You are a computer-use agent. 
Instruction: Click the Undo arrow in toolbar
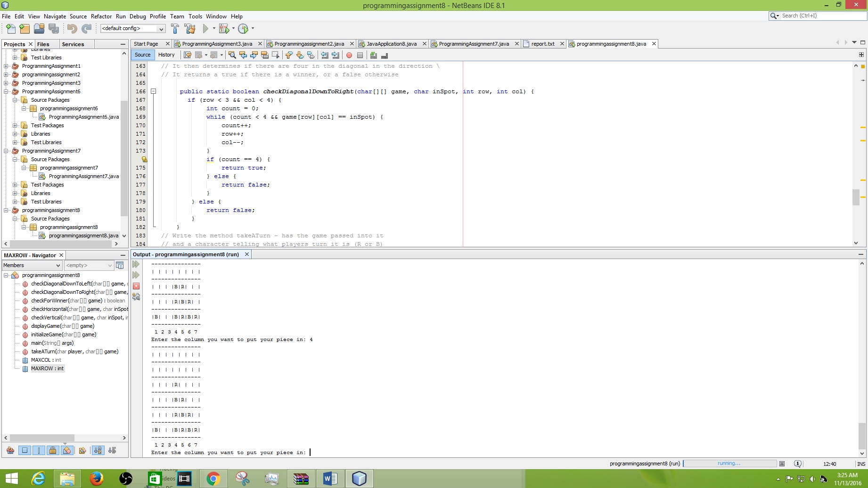[72, 29]
